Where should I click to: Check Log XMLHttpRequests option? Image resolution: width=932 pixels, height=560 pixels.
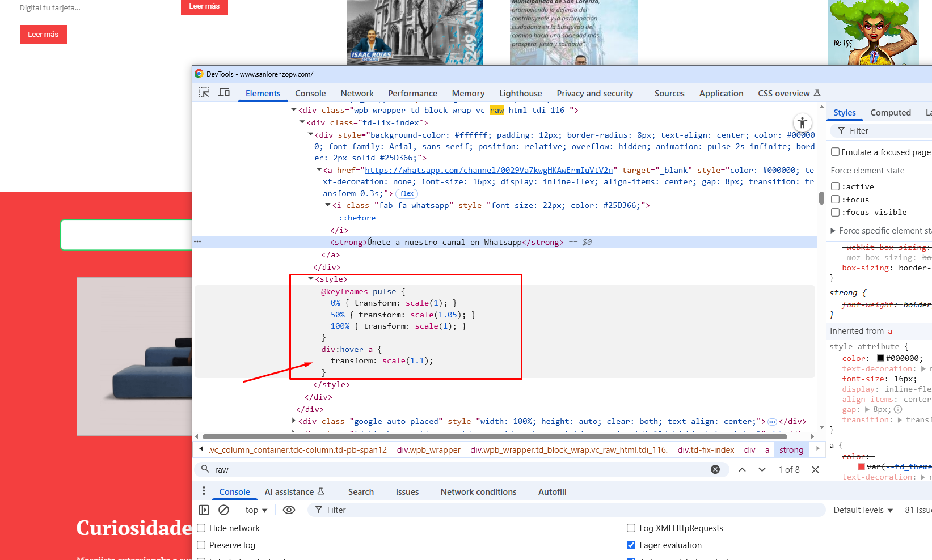click(x=631, y=528)
